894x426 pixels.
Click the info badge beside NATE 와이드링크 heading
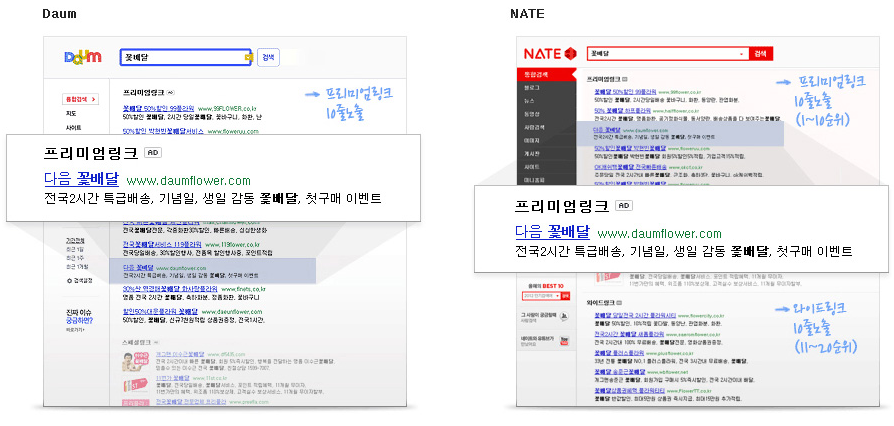[619, 303]
